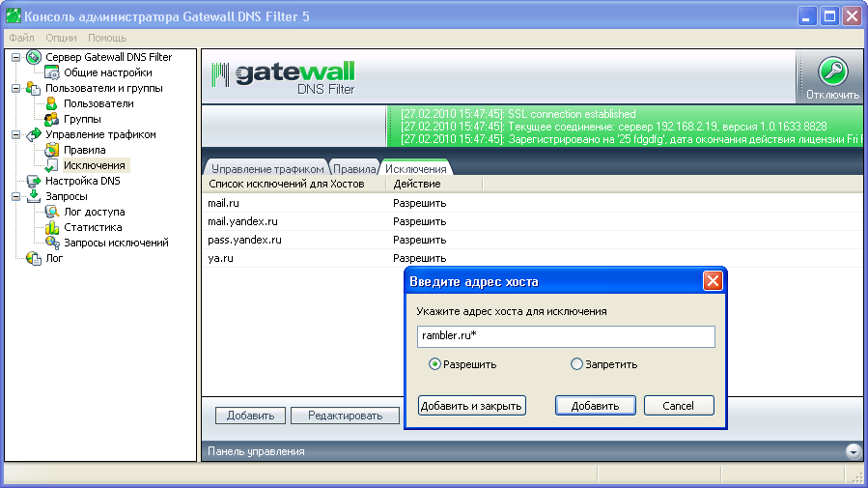
Task: Click the SSL connection established log line
Action: (518, 114)
